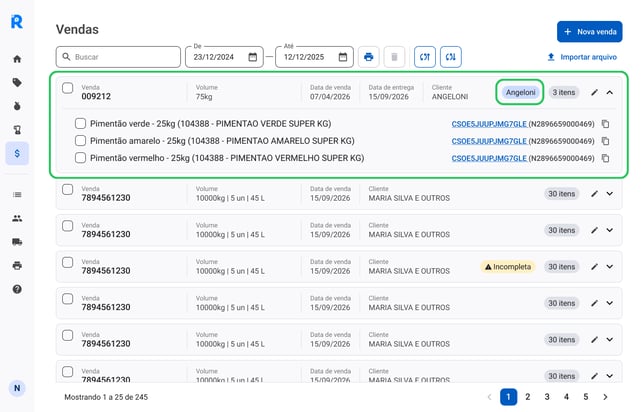Open calendar icon in the De field
Image resolution: width=644 pixels, height=412 pixels.
click(x=253, y=57)
